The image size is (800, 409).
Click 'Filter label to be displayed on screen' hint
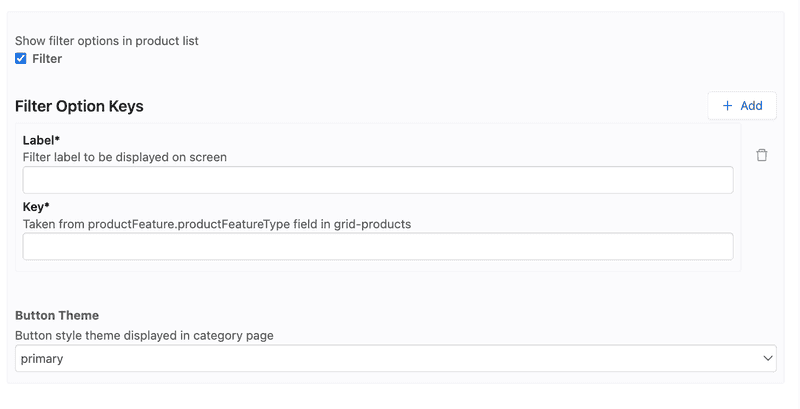125,157
